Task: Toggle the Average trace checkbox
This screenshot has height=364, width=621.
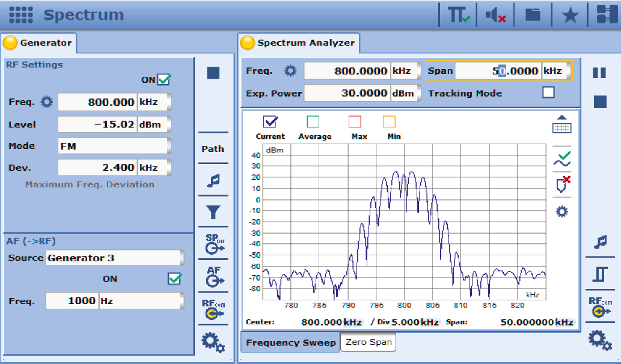Action: coord(313,122)
